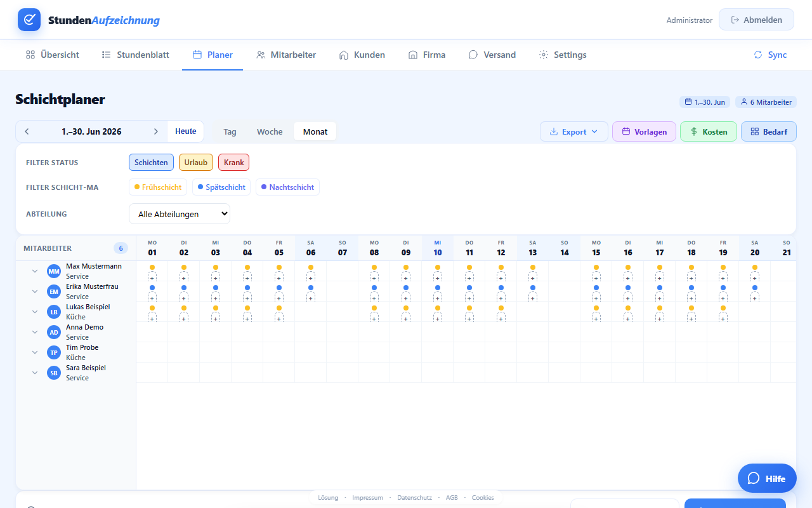
Task: Go to next month with right arrow
Action: point(156,131)
